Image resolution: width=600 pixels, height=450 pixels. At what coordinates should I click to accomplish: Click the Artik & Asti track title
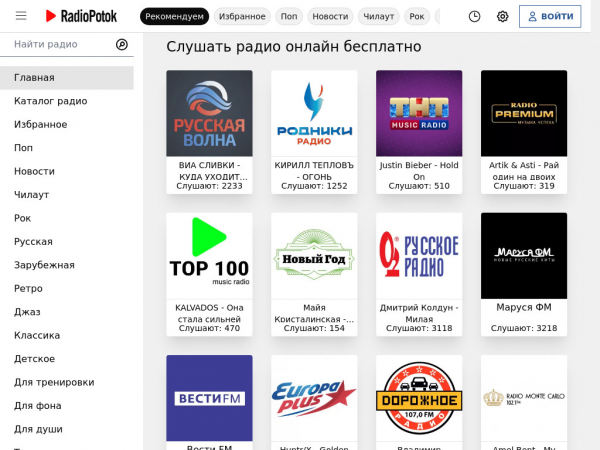524,171
